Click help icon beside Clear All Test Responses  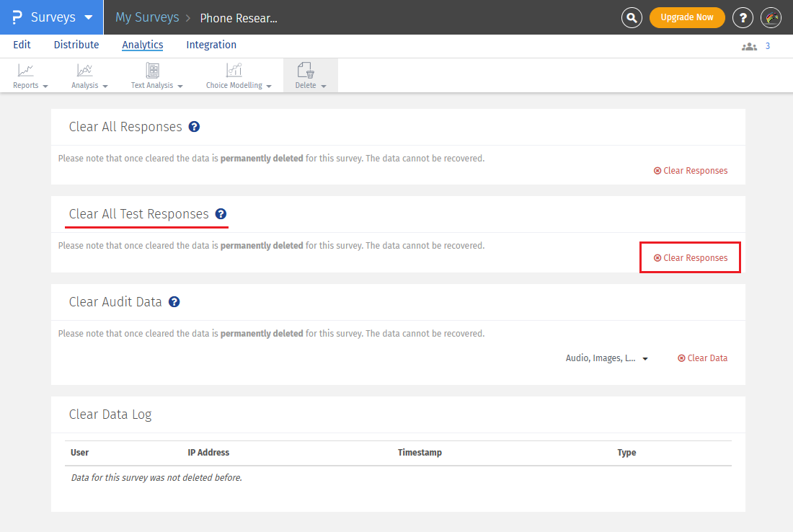click(221, 214)
